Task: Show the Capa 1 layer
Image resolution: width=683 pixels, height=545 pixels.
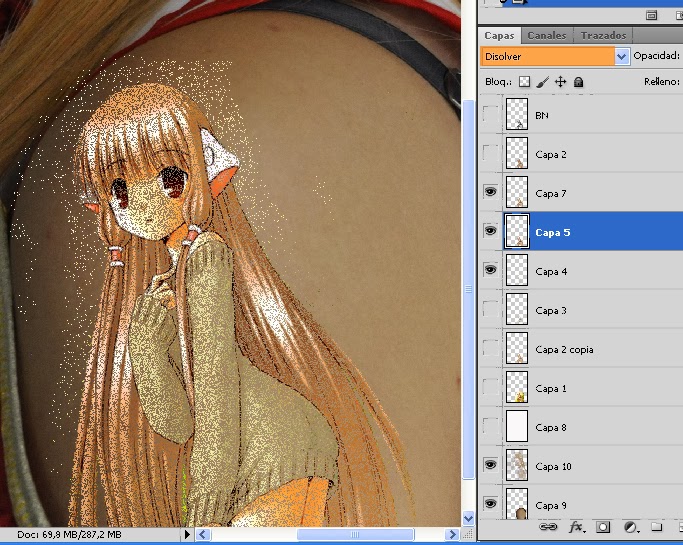Action: click(x=491, y=387)
